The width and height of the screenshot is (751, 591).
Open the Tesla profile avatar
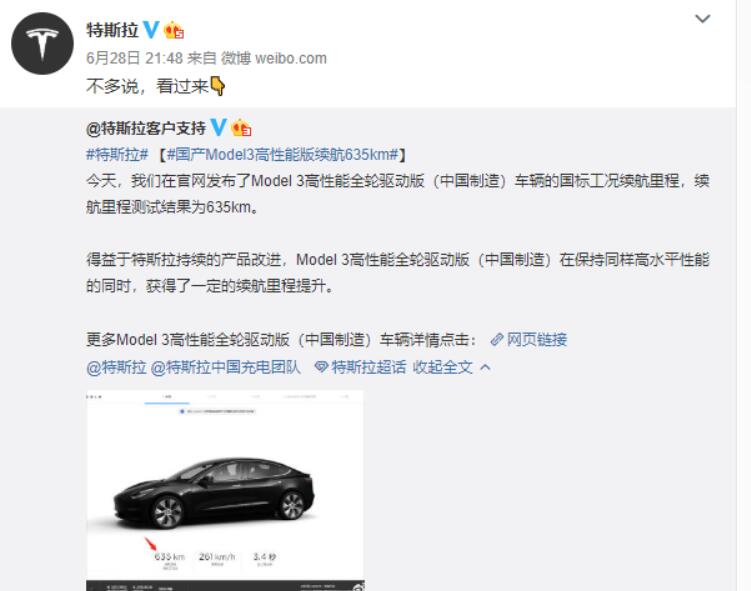click(42, 44)
